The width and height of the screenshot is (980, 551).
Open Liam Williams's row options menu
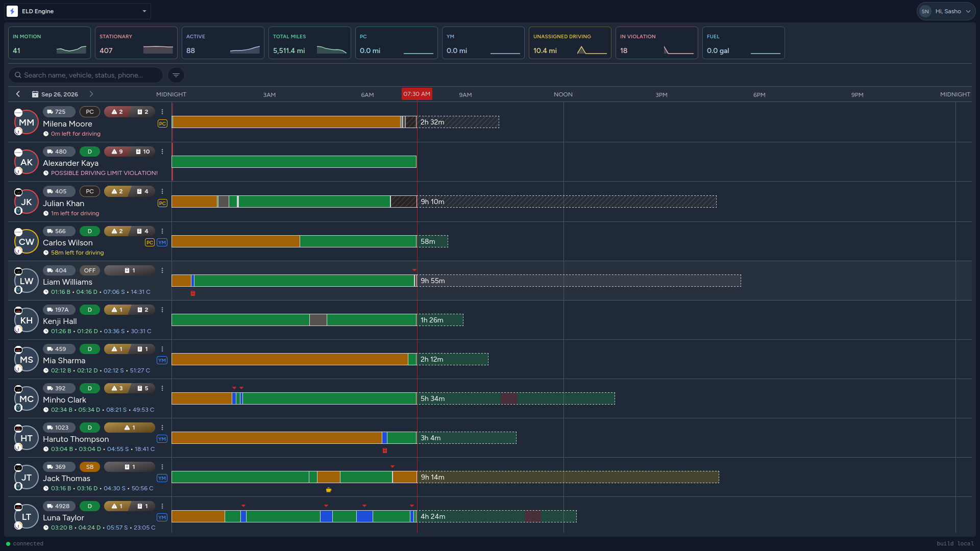click(x=162, y=270)
